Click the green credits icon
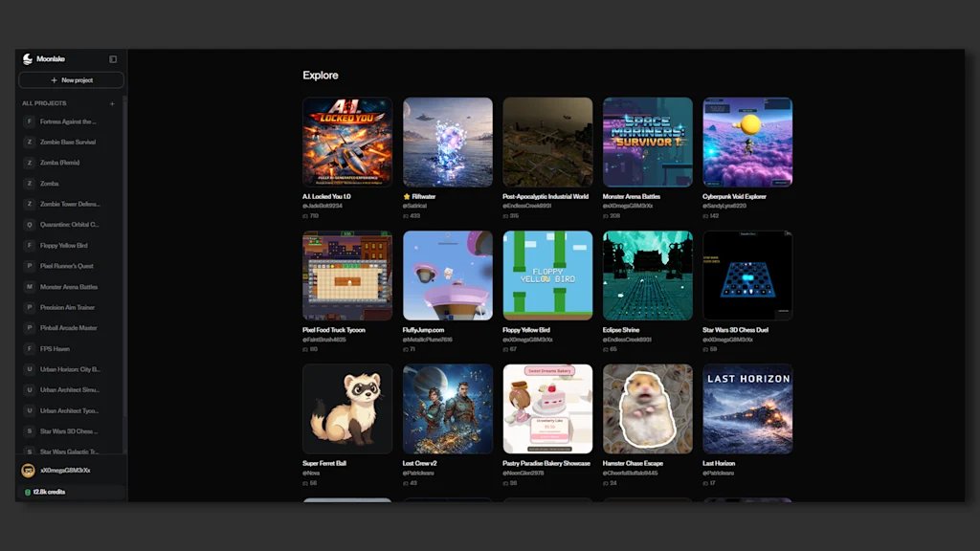Screen dimensions: 980x551 (x=28, y=492)
